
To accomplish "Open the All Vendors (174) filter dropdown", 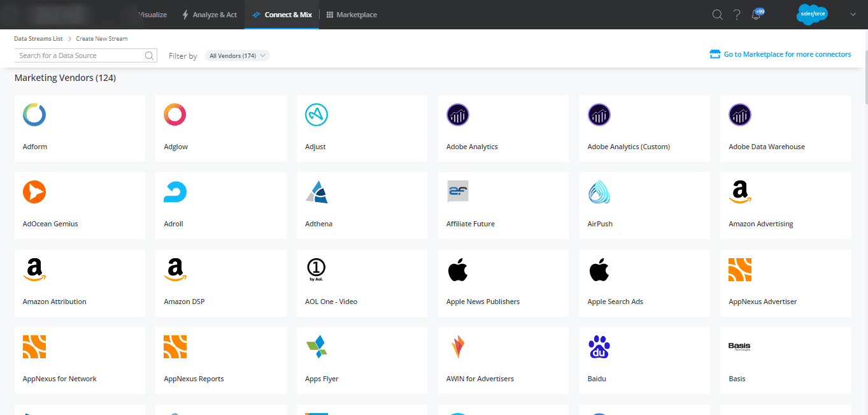I will tap(238, 55).
